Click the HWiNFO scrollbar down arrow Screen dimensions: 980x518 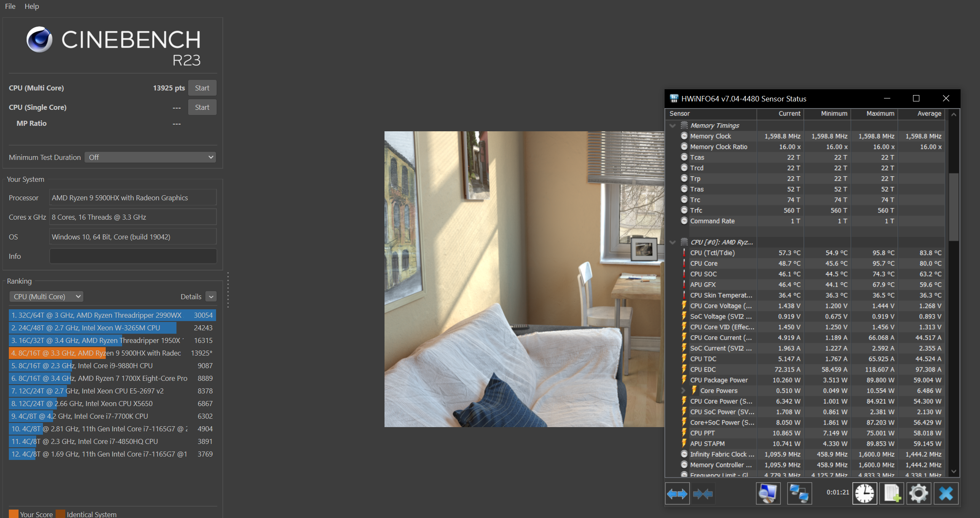coord(954,471)
